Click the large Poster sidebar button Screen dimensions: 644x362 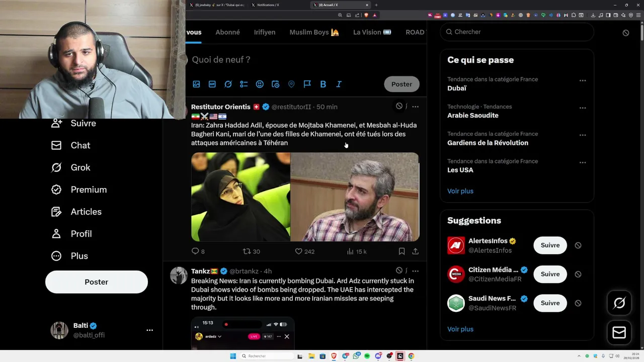pyautogui.click(x=97, y=282)
